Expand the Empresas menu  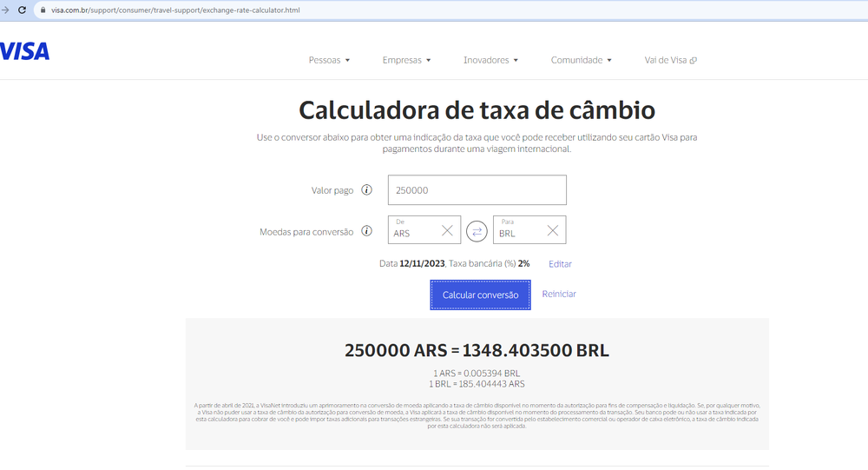coord(406,60)
